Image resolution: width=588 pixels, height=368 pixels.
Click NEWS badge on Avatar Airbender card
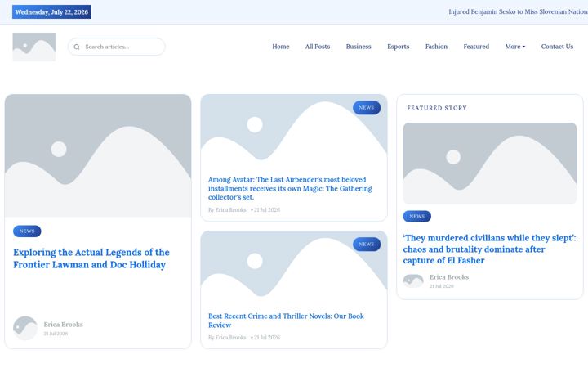point(367,108)
